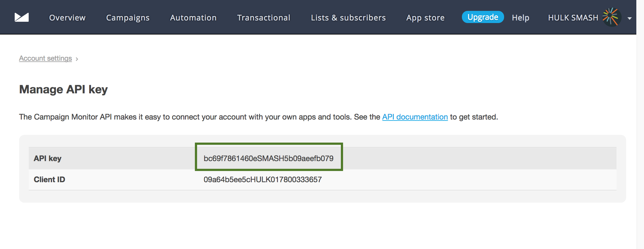Go to the Campaigns section
Image resolution: width=644 pixels, height=249 pixels.
tap(128, 18)
